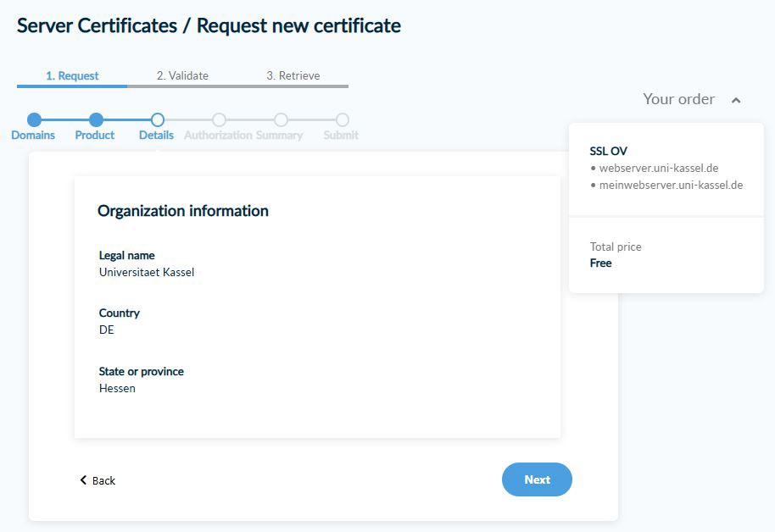This screenshot has height=532, width=775.
Task: Click the Authorization step circle
Action: tap(219, 120)
